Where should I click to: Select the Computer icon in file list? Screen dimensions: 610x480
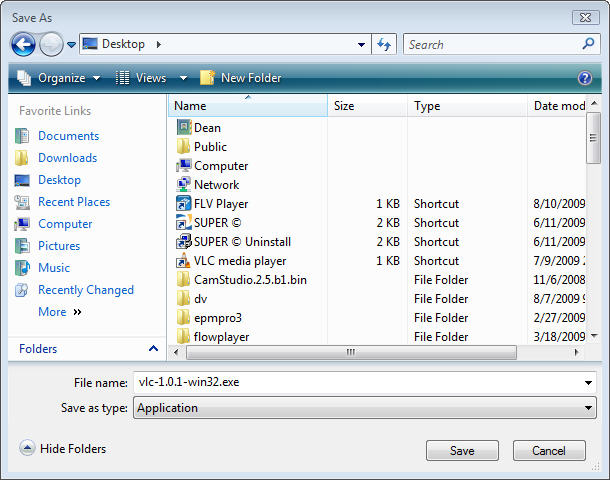point(184,165)
